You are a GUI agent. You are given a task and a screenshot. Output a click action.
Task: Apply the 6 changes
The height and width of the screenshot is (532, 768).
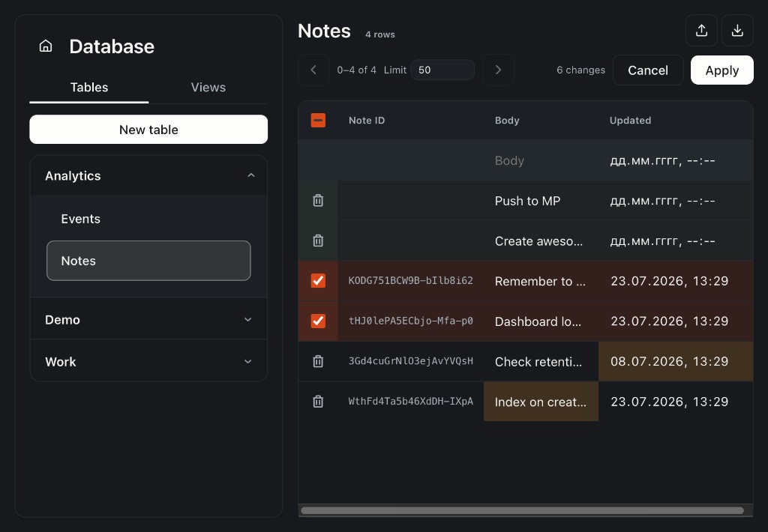click(x=722, y=70)
